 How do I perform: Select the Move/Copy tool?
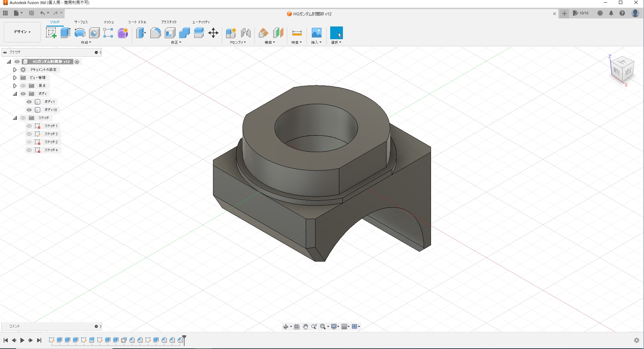pos(213,33)
